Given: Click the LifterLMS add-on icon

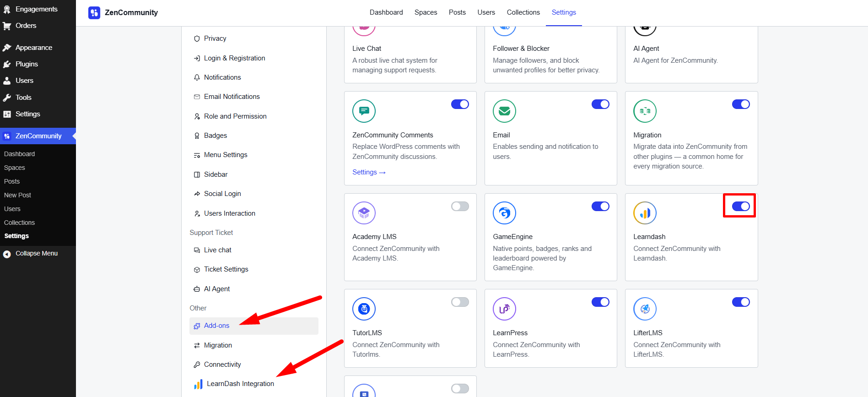Looking at the screenshot, I should click(645, 309).
